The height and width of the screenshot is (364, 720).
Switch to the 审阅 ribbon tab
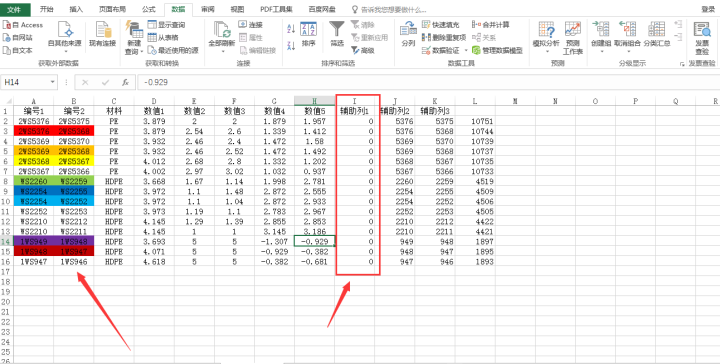(x=208, y=9)
